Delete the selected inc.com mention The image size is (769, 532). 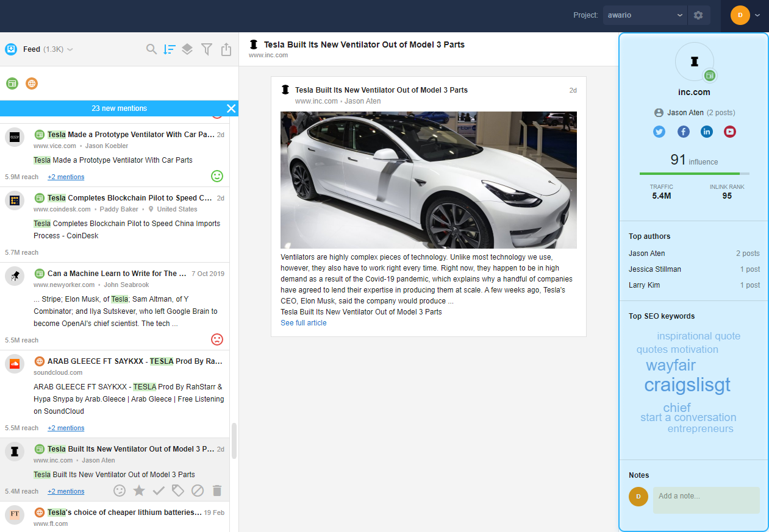[x=217, y=491]
